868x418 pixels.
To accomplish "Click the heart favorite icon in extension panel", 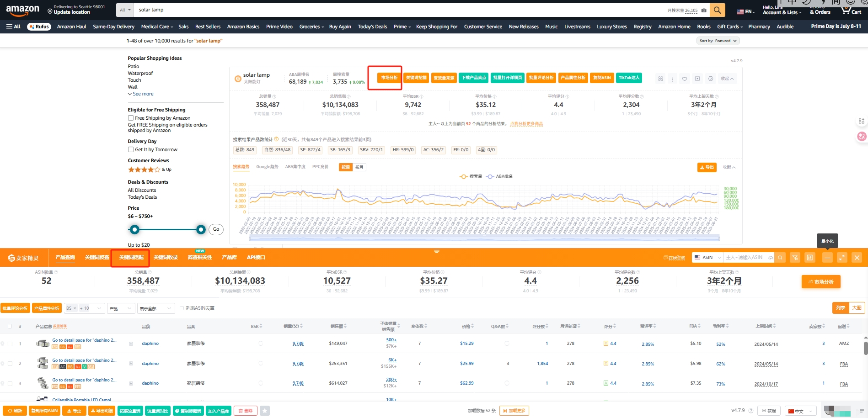I will (685, 79).
